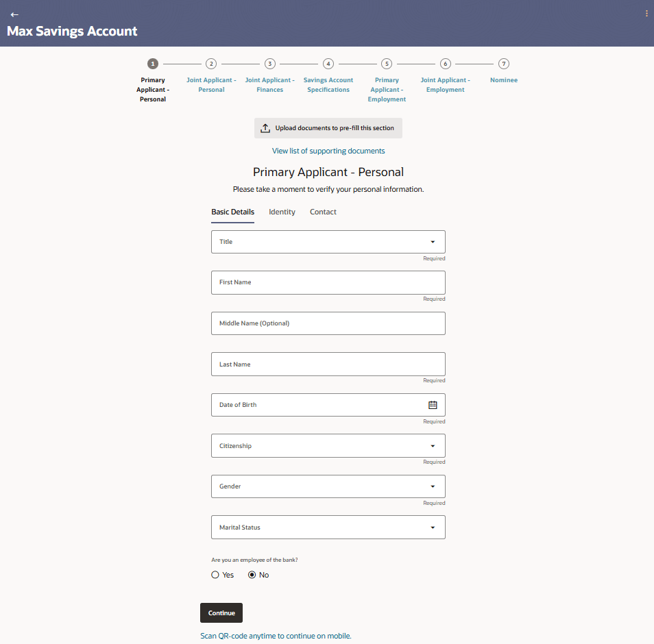
Task: Click step 1 circle in progress tracker
Action: pyautogui.click(x=153, y=64)
